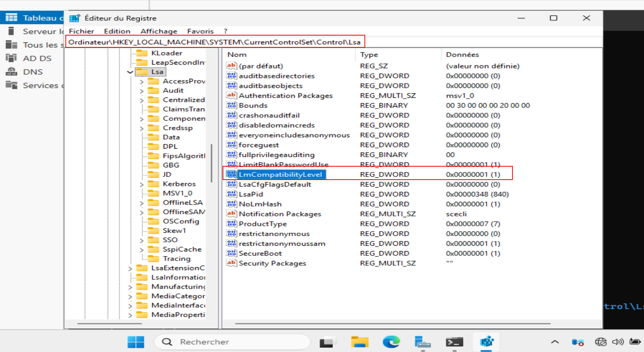Select the MSV1_0 key in tree
The image size is (644, 352).
(177, 193)
